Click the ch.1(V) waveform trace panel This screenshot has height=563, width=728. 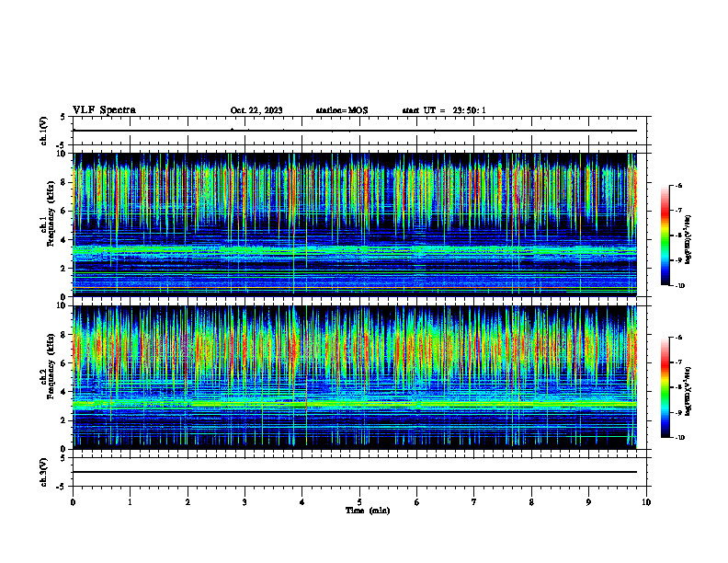click(x=359, y=131)
